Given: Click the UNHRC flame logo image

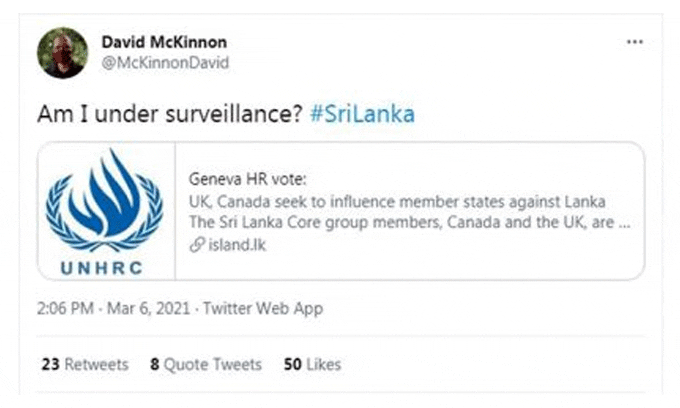Looking at the screenshot, I should [x=104, y=201].
